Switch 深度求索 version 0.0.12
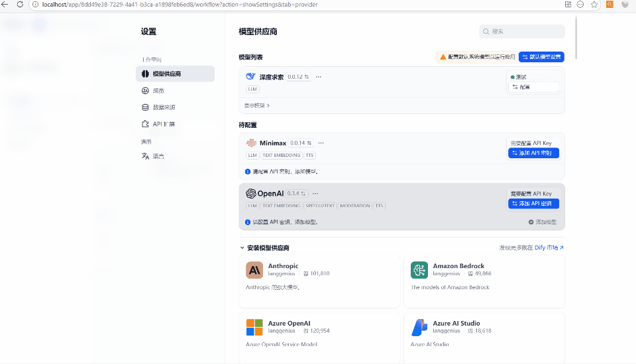Image resolution: width=636 pixels, height=364 pixels. tap(298, 77)
